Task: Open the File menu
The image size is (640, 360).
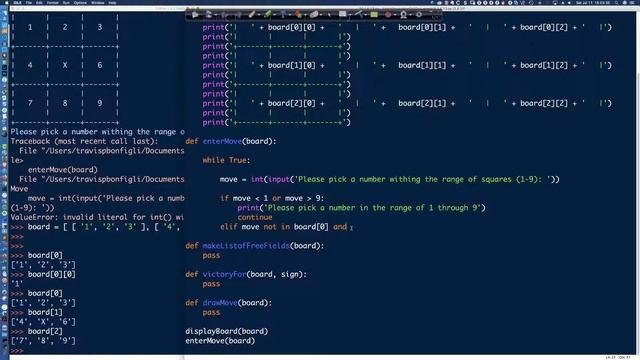Action: click(x=29, y=2)
